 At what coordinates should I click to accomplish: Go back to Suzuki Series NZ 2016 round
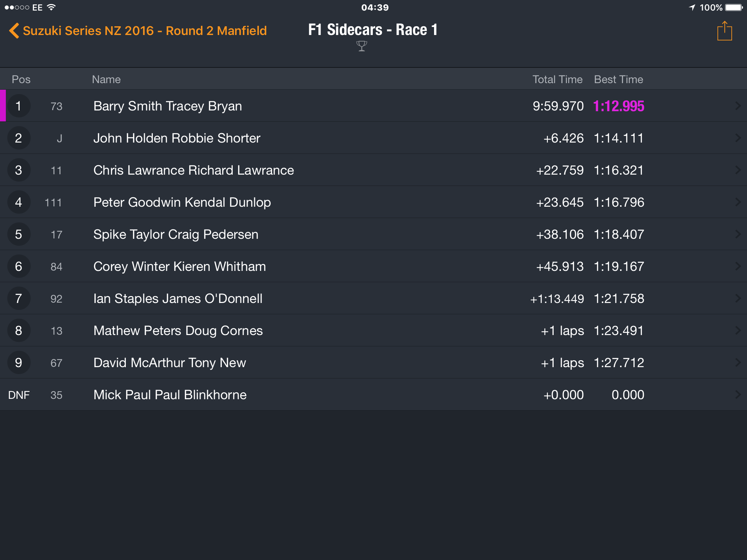coord(138,31)
